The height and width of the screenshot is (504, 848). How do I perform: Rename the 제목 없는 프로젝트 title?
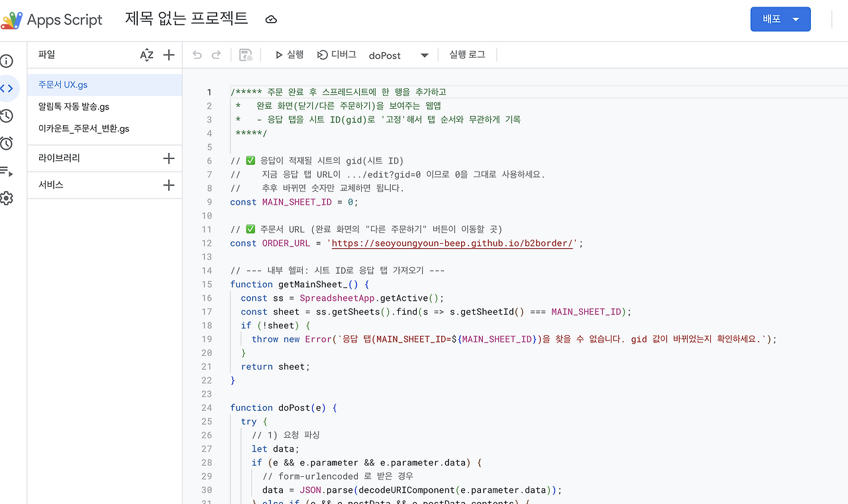[x=186, y=19]
